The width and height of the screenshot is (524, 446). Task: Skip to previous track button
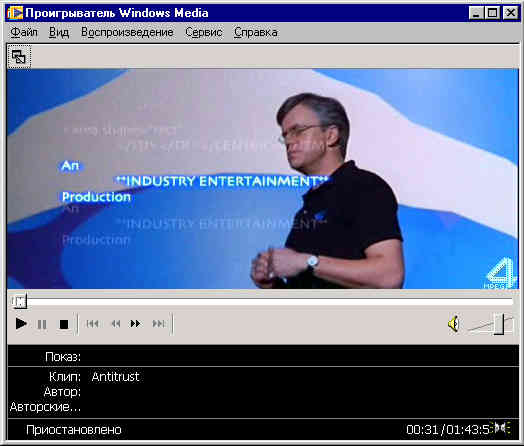pyautogui.click(x=93, y=324)
